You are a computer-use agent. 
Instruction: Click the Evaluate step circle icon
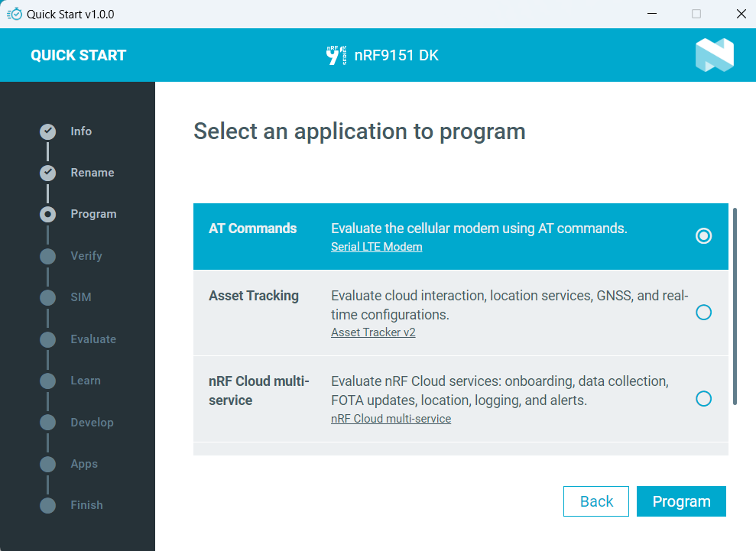(47, 339)
